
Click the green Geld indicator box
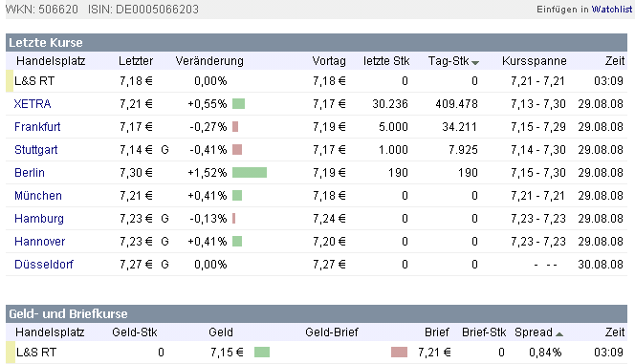pos(262,353)
